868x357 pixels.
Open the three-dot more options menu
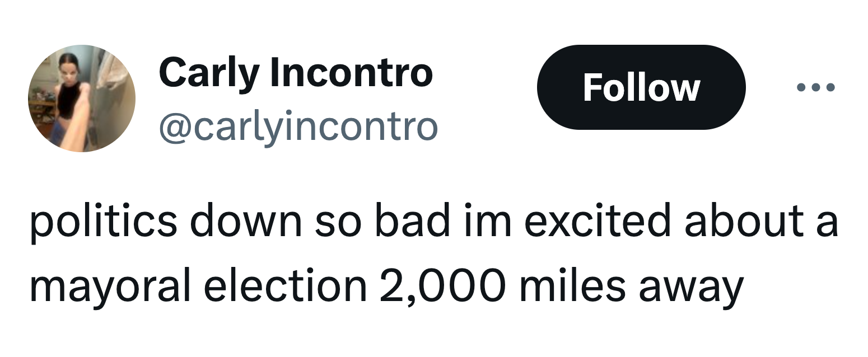pyautogui.click(x=815, y=87)
